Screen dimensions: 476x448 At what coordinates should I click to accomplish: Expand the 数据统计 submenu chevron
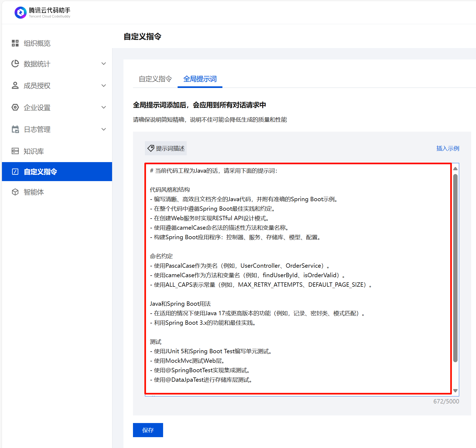[103, 64]
